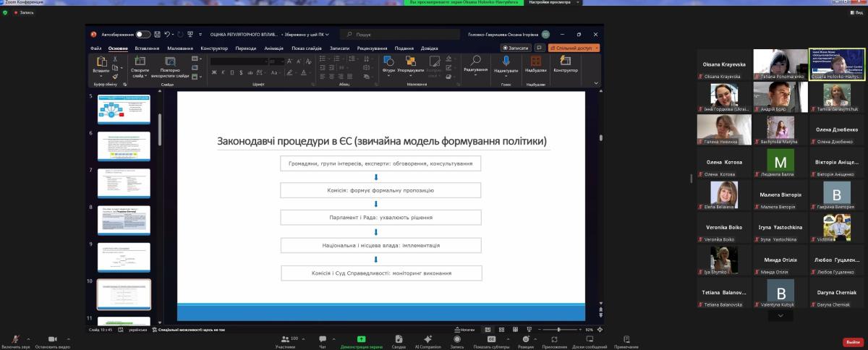Switch to the Анімація (Animations) tab
The image size is (868, 350).
[x=274, y=48]
